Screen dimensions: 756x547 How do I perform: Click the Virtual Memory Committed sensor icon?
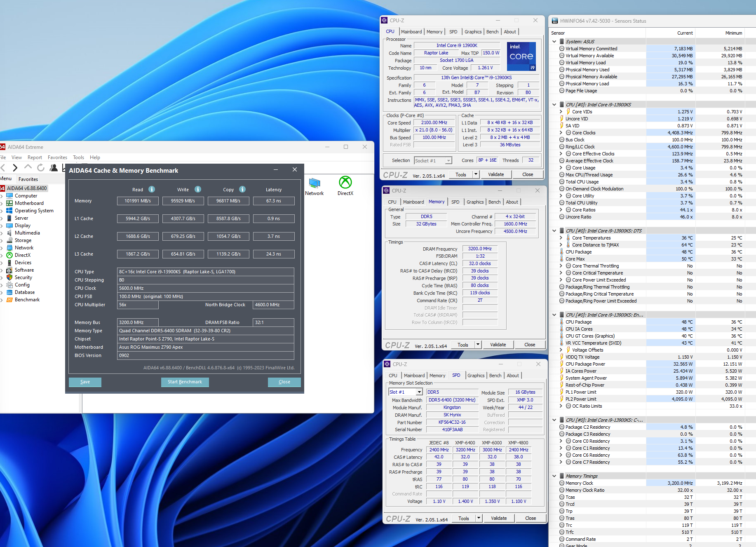(x=562, y=49)
